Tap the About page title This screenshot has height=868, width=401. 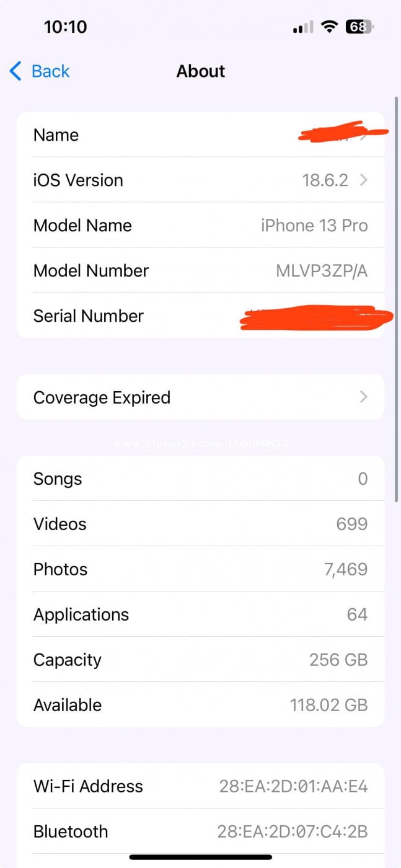coord(201,71)
